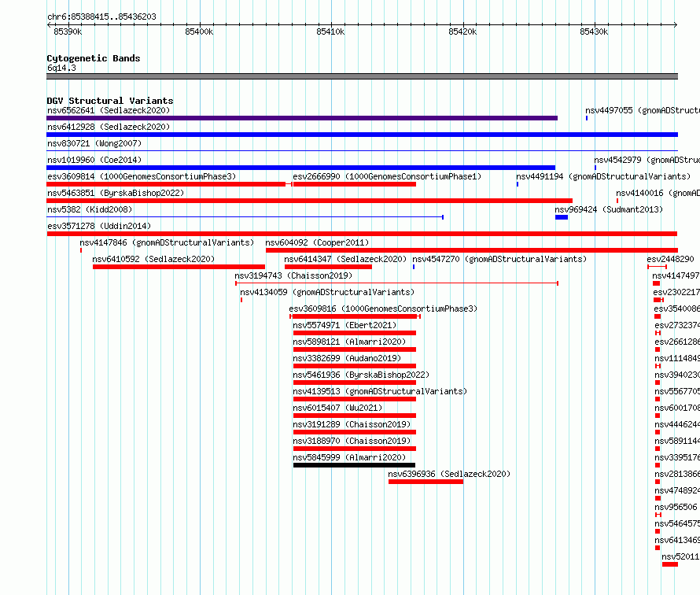The image size is (700, 595).
Task: Open nsv6015407 (Wu2021) variant label
Action: pyautogui.click(x=337, y=408)
